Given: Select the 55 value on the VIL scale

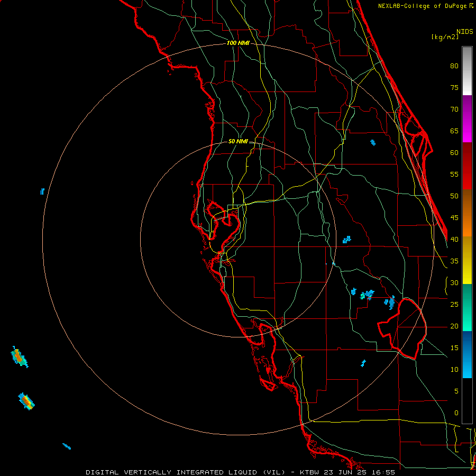Looking at the screenshot, I should coord(454,175).
